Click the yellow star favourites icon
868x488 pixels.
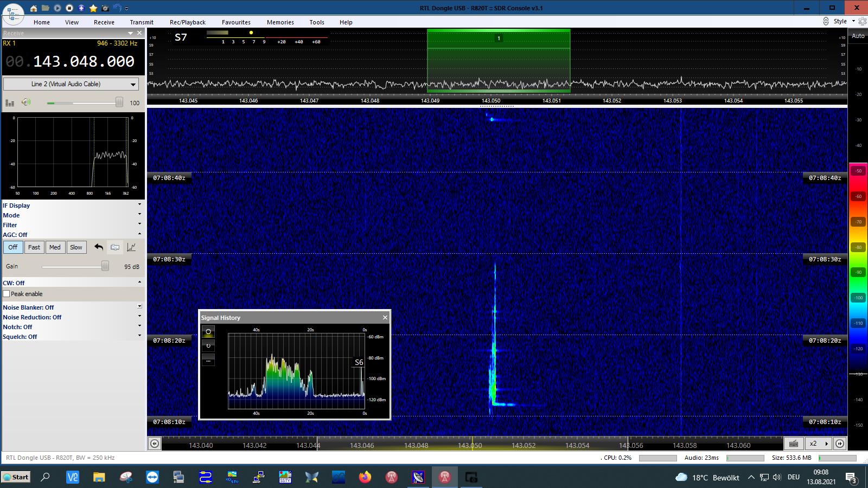tap(93, 8)
